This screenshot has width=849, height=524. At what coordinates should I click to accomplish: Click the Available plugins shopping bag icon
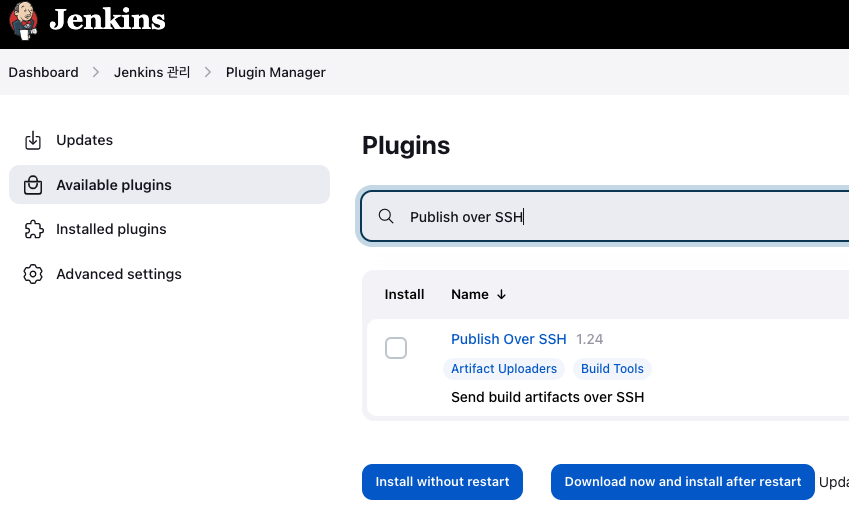(x=33, y=185)
